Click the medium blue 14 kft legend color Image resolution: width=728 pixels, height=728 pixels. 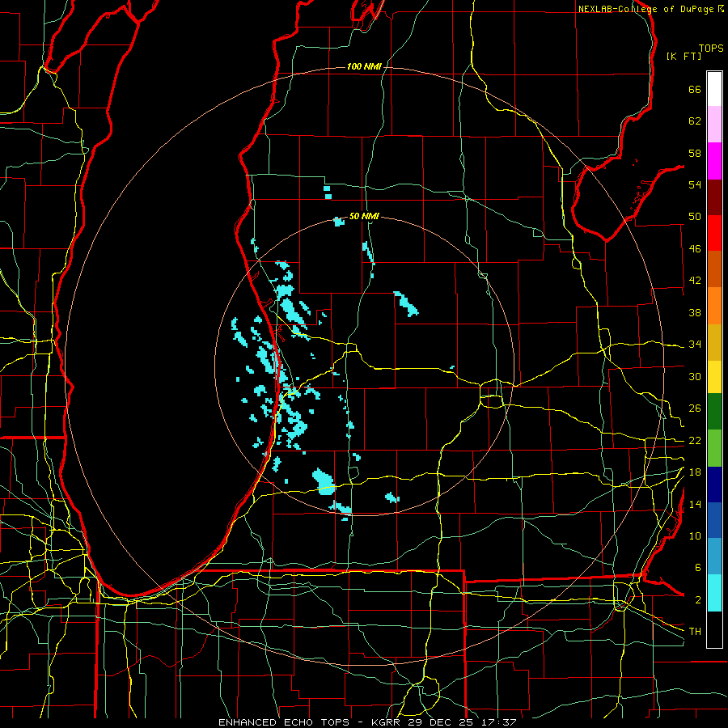[714, 520]
